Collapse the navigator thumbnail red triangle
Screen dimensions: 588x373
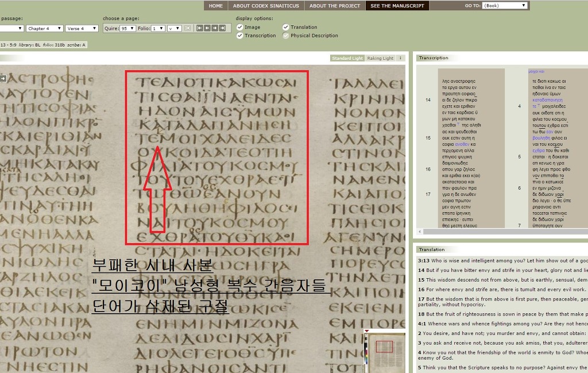pos(367,330)
